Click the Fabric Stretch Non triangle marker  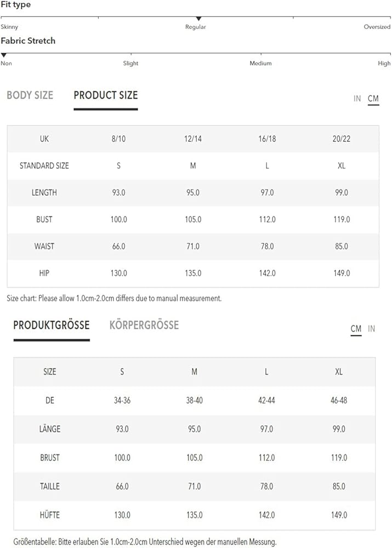coord(4,55)
